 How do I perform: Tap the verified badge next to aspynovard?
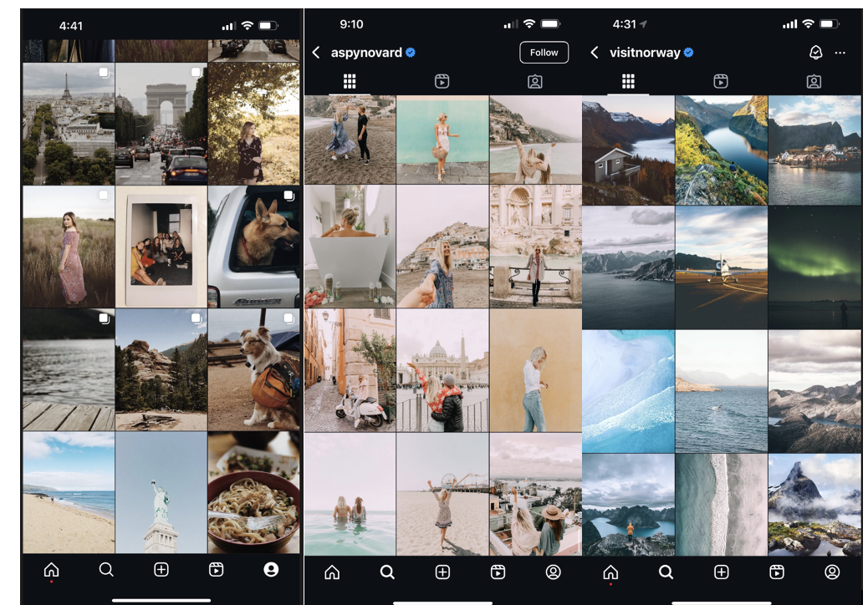click(x=411, y=53)
